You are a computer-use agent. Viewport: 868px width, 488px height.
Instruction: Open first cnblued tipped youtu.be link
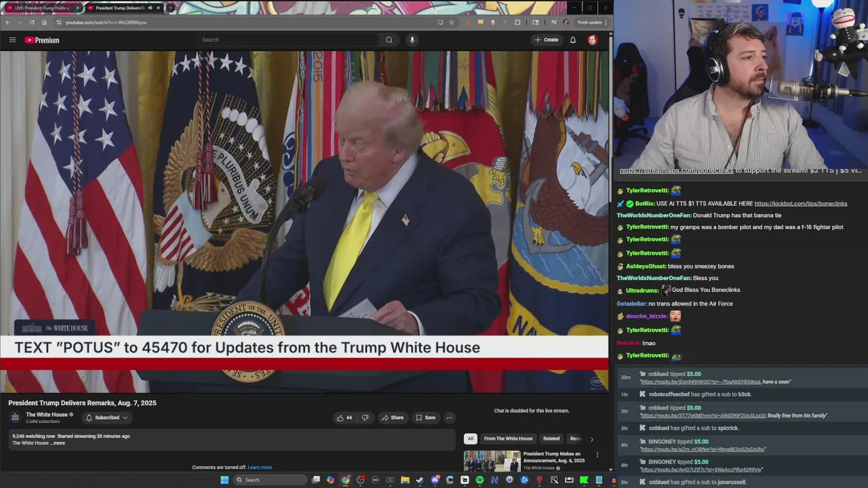tap(701, 382)
